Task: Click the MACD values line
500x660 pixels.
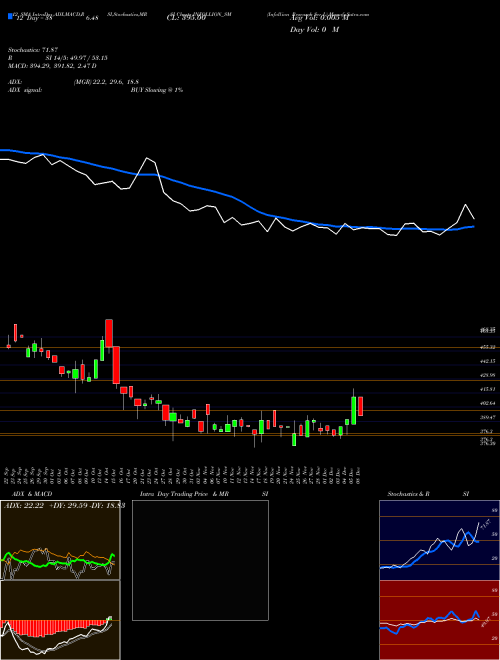Action: [x=53, y=66]
